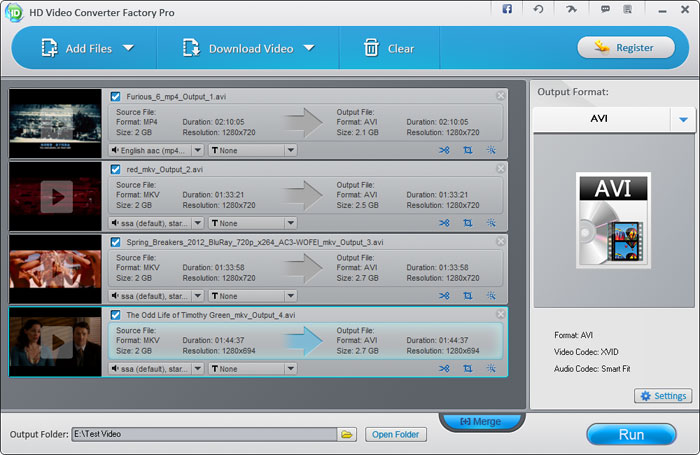Crop The Odd Life of Timothy Green video
The height and width of the screenshot is (455, 700).
[x=467, y=368]
